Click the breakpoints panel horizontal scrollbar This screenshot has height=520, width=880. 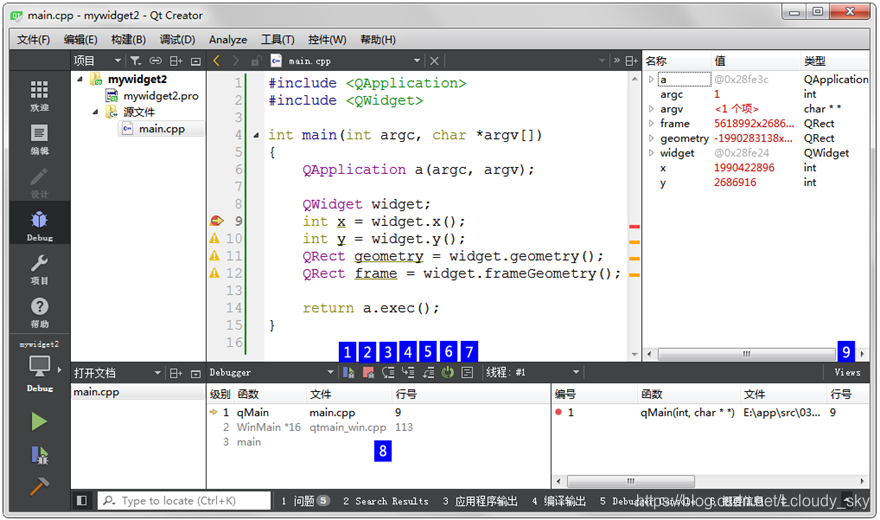pos(631,481)
